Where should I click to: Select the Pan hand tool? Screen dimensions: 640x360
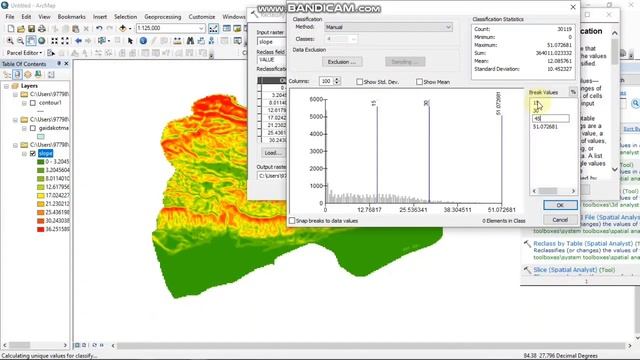31,41
